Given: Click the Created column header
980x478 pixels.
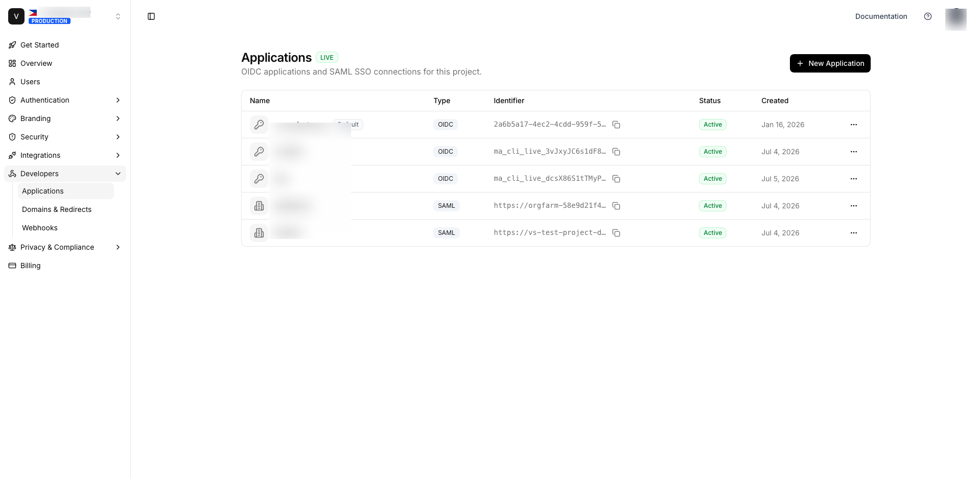Looking at the screenshot, I should pos(775,101).
